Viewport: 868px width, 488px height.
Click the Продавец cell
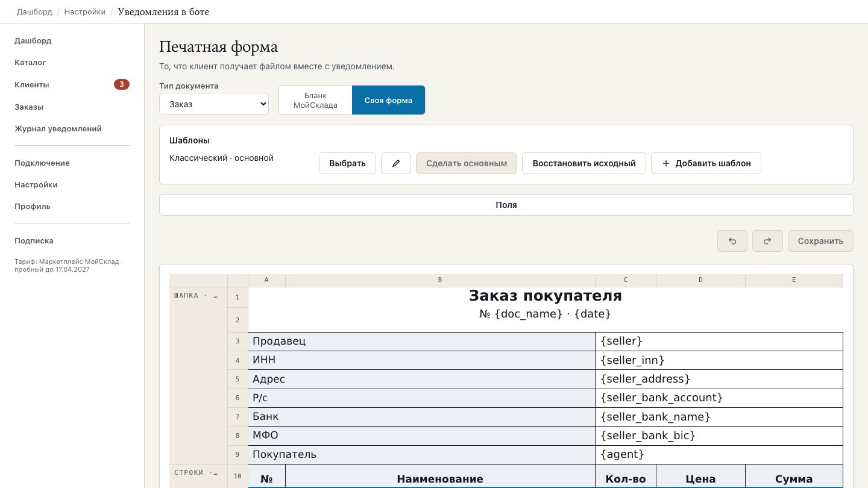point(421,342)
